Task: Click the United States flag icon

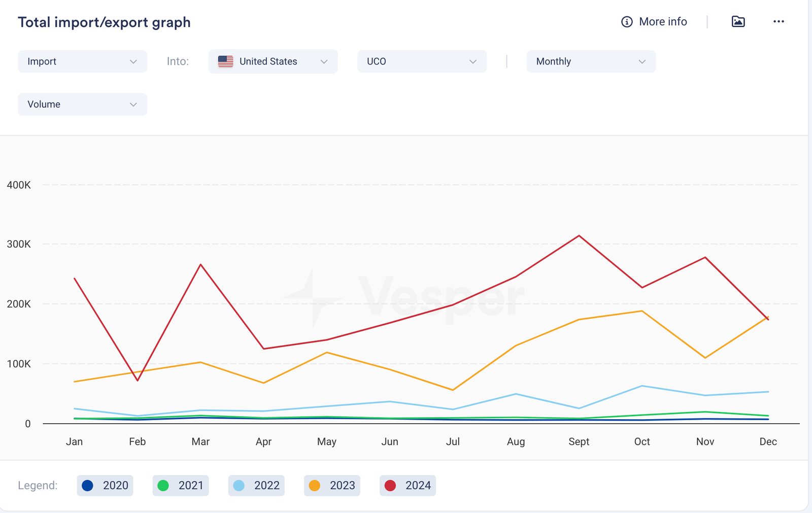Action: pos(225,61)
